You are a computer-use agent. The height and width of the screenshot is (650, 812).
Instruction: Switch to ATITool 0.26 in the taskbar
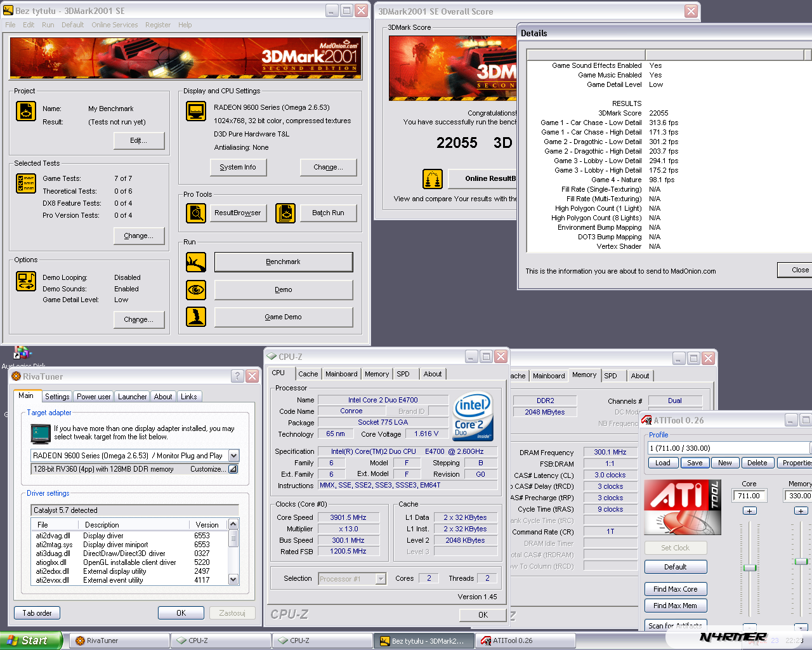525,640
